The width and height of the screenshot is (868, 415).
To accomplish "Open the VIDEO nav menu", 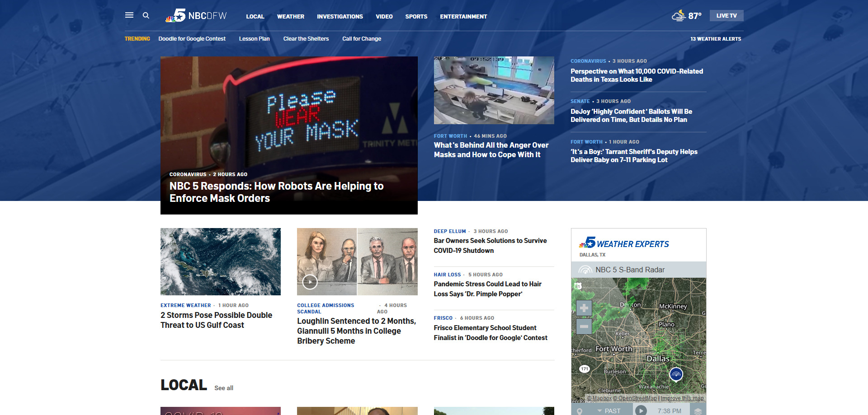I will (x=384, y=16).
